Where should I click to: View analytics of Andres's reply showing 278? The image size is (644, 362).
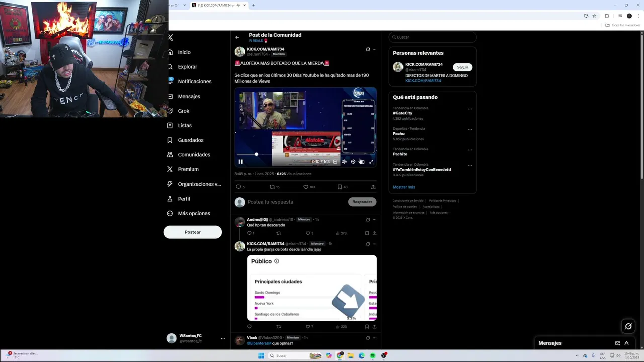click(341, 233)
